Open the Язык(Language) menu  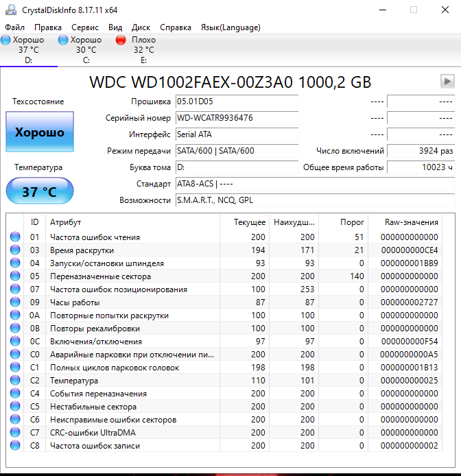[230, 27]
